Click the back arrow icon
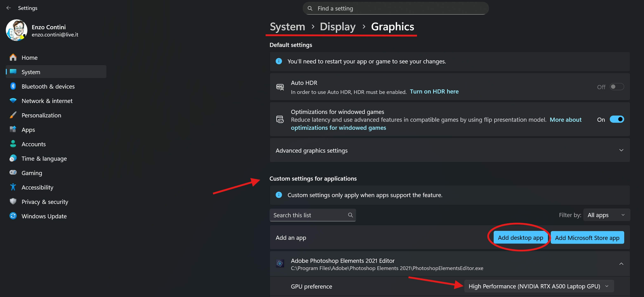The image size is (644, 297). 8,8
